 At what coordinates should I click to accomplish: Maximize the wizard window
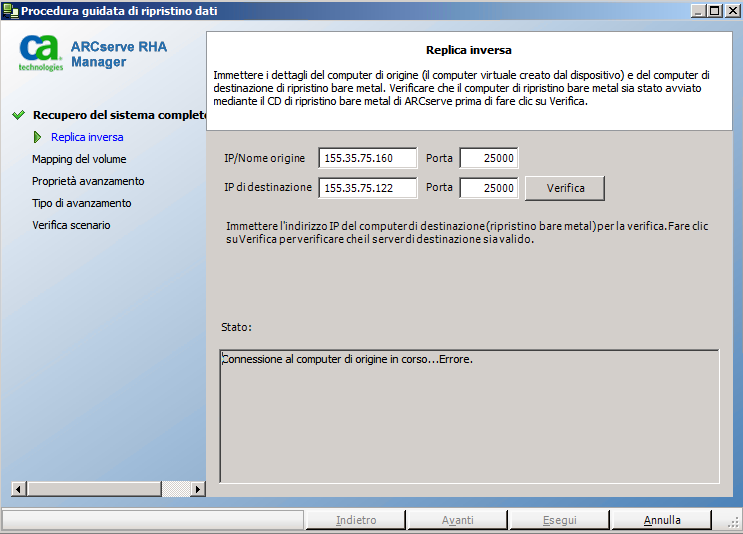(715, 10)
